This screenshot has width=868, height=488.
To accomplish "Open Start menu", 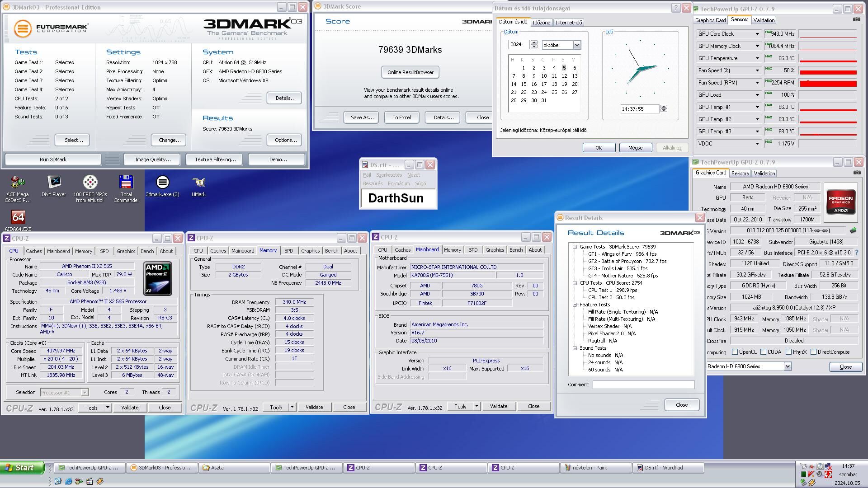I will click(x=22, y=468).
